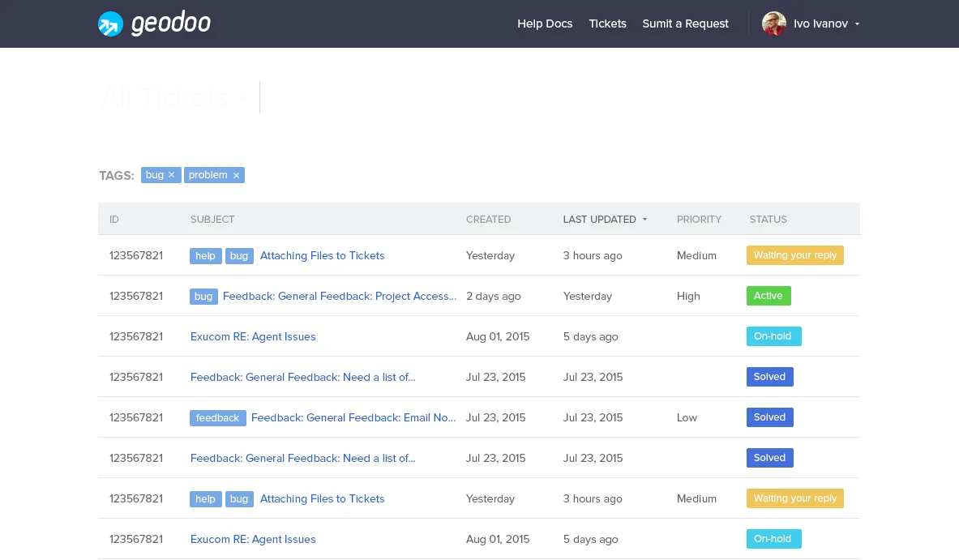Sort tickets by the Subject column header
Image resolution: width=959 pixels, height=560 pixels.
pyautogui.click(x=212, y=220)
